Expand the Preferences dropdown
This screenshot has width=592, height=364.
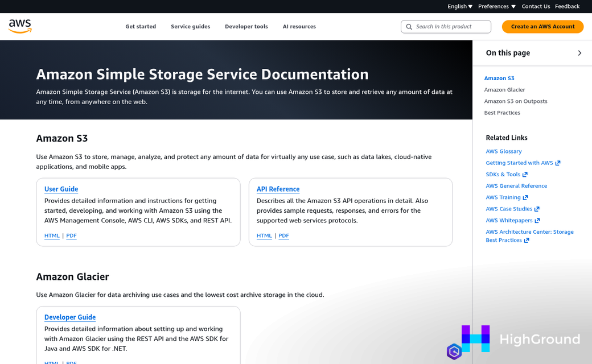(496, 6)
